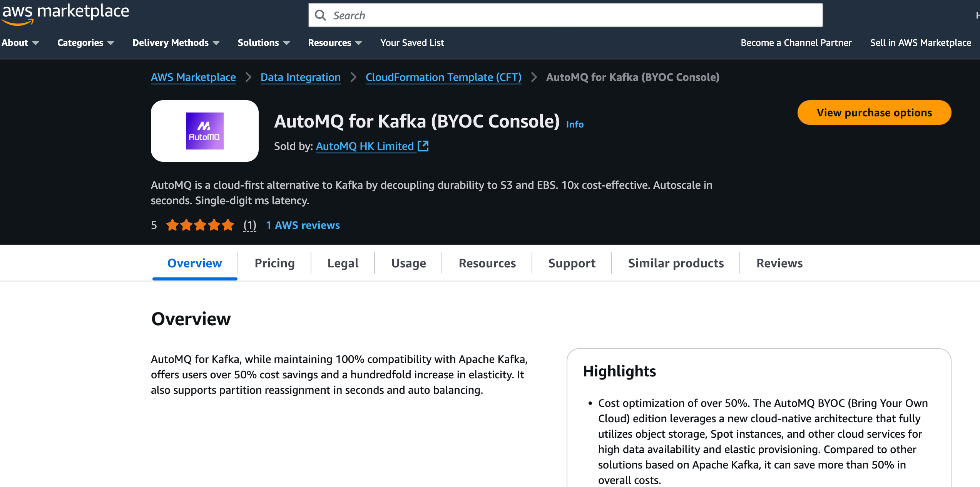Expand the Categories dropdown
The height and width of the screenshot is (487, 980).
click(85, 43)
